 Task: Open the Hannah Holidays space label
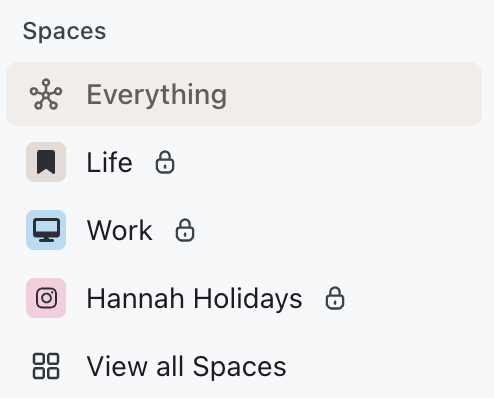click(x=194, y=298)
